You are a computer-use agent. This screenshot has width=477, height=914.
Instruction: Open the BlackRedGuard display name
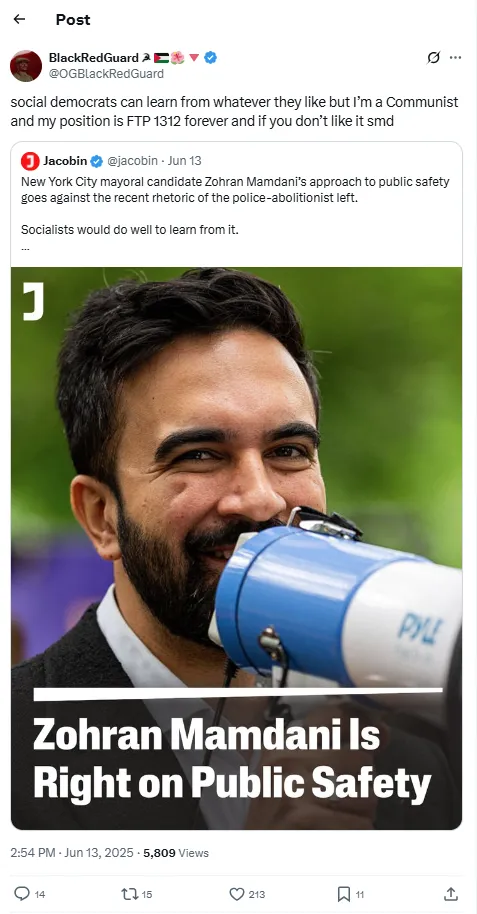pyautogui.click(x=94, y=57)
